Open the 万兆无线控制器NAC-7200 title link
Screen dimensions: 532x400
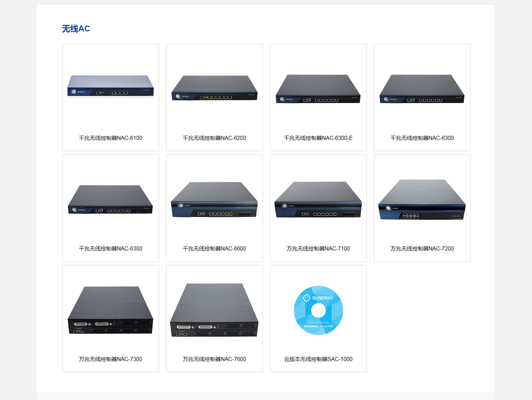[x=422, y=249]
